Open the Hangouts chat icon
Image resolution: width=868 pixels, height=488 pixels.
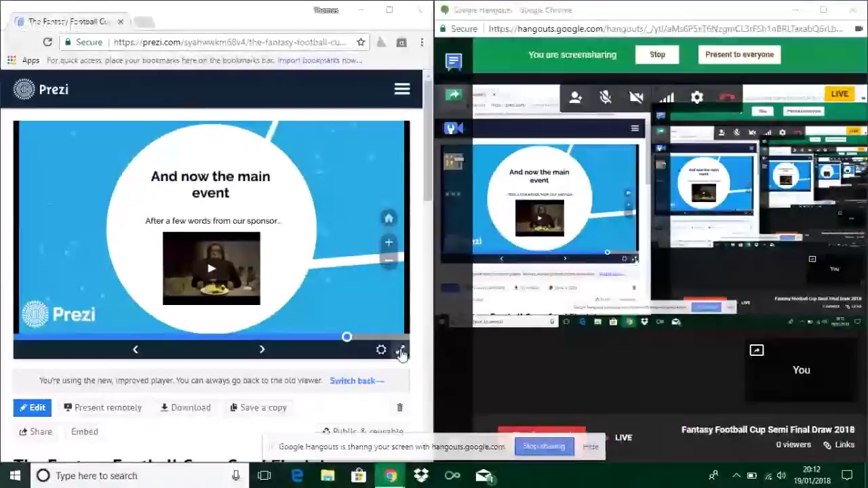click(x=454, y=62)
